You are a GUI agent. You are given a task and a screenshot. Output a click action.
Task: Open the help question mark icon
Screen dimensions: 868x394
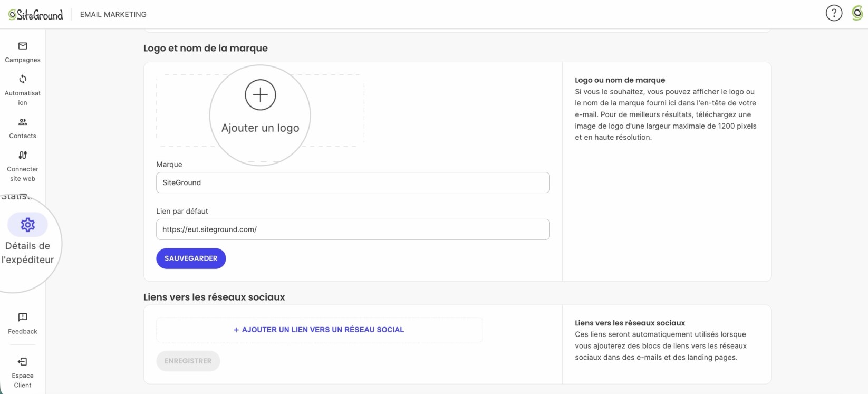(x=834, y=13)
